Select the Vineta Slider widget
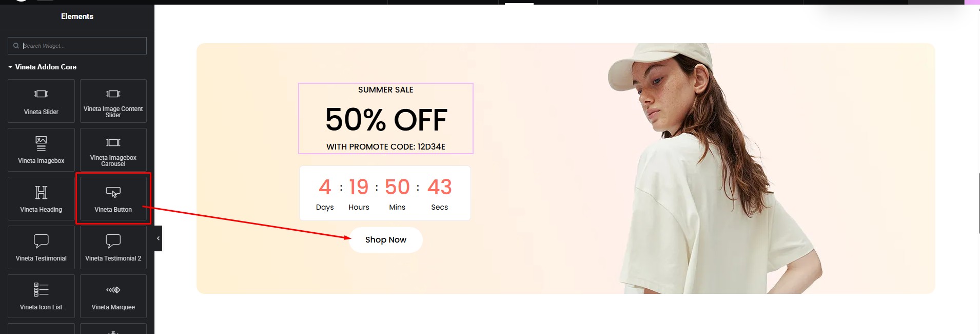This screenshot has width=980, height=334. [x=41, y=101]
